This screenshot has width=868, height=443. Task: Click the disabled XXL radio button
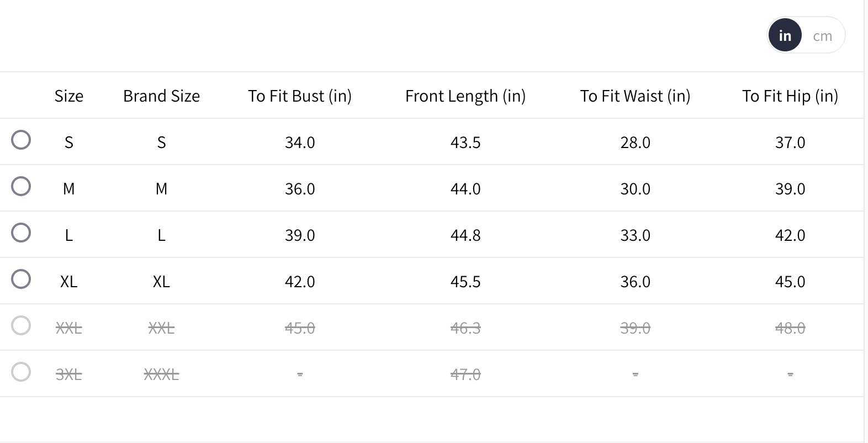21,326
